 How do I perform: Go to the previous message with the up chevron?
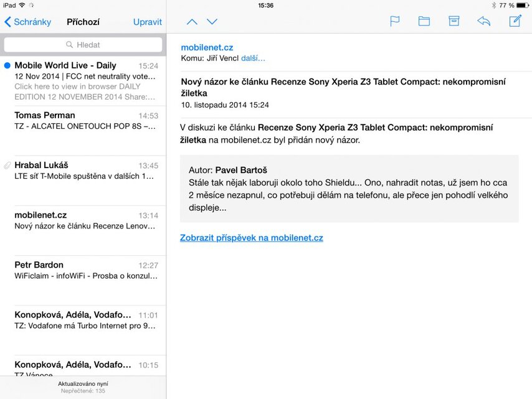click(x=192, y=21)
